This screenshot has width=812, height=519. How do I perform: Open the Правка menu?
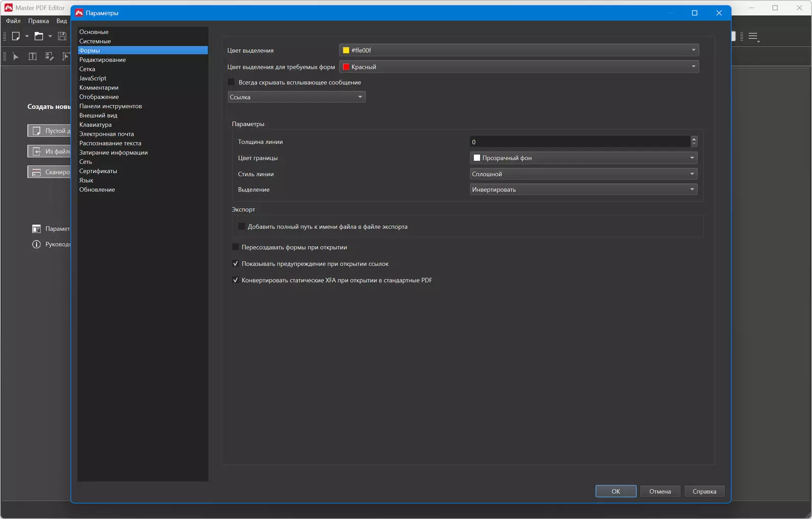tap(39, 21)
